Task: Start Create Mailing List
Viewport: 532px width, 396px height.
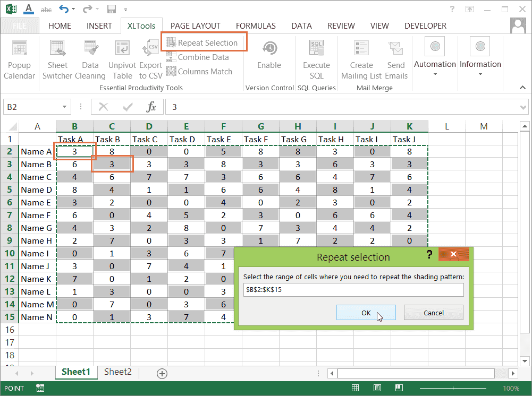Action: 361,58
